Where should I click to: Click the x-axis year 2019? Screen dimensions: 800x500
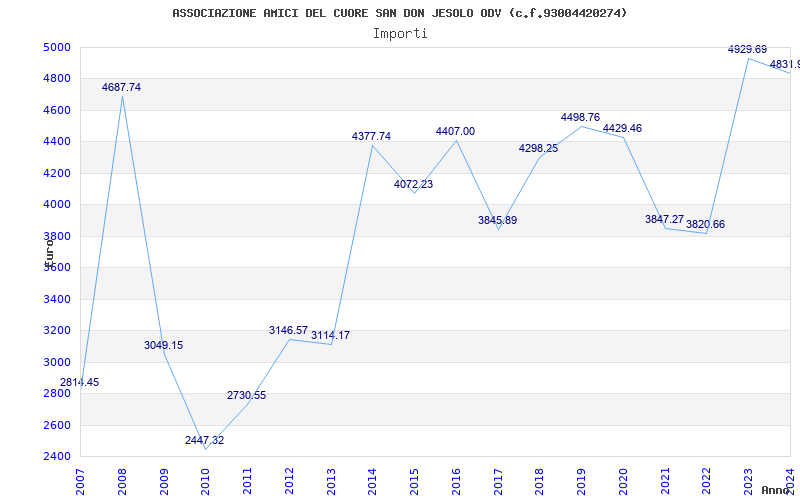(582, 482)
